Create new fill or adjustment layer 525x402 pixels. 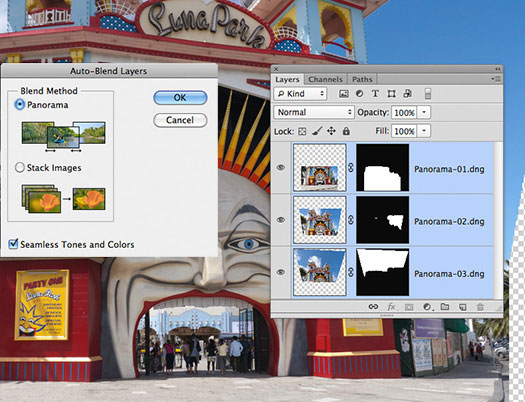(x=427, y=307)
